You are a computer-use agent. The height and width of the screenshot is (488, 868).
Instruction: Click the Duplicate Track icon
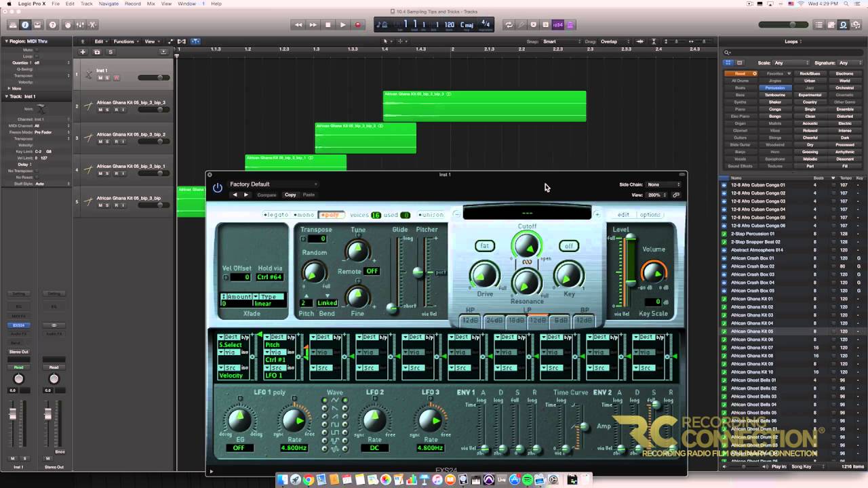click(x=97, y=52)
